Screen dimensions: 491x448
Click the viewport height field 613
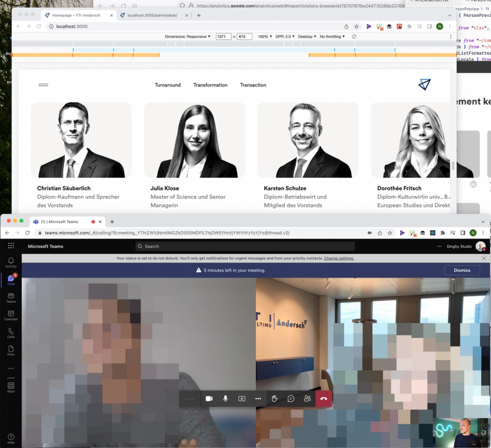[x=245, y=37]
